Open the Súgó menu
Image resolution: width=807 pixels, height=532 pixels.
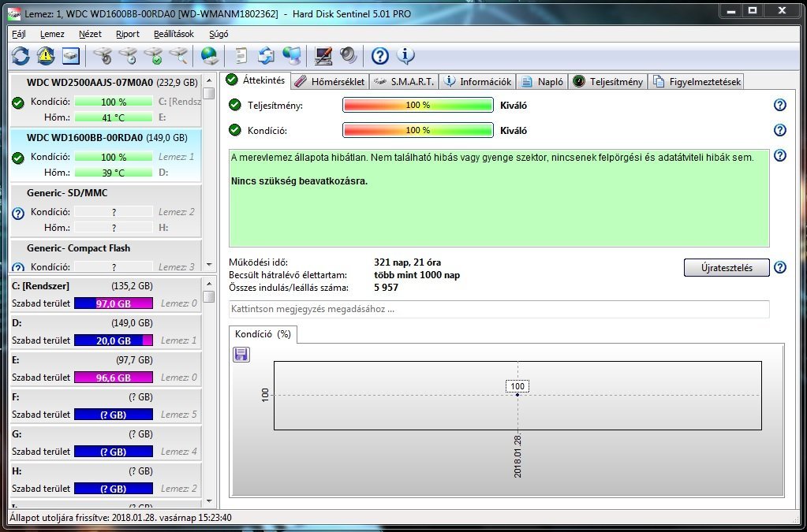(219, 34)
